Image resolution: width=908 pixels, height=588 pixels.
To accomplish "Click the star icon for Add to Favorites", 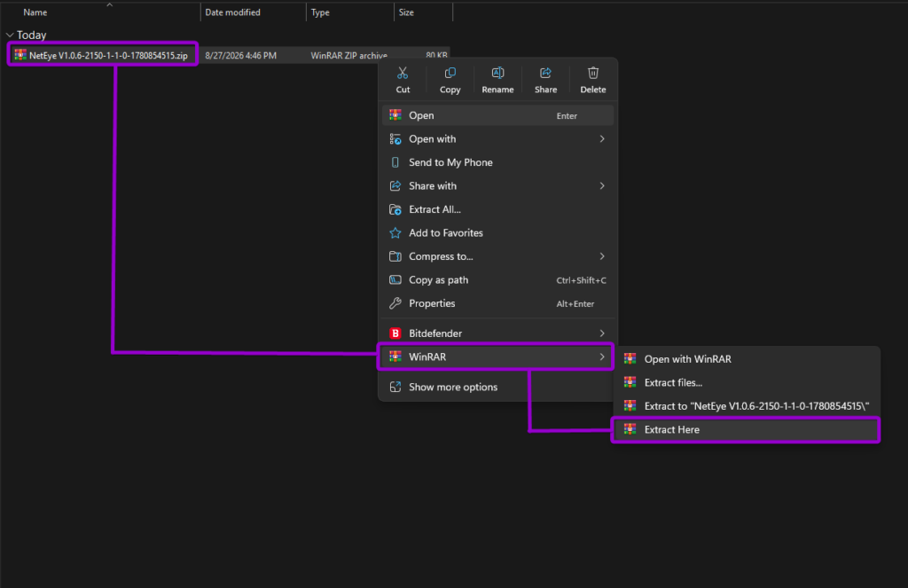I will coord(395,233).
